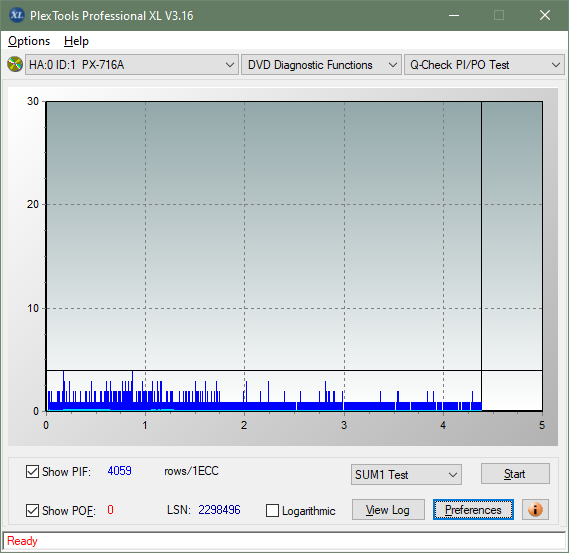The height and width of the screenshot is (553, 569).
Task: Start the PI/PO test
Action: pos(515,474)
